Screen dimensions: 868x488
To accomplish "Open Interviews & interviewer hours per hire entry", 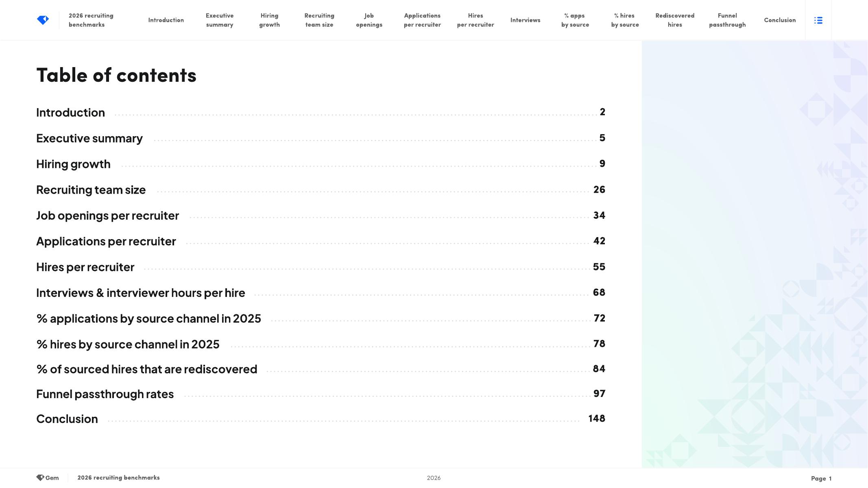I will tap(140, 293).
